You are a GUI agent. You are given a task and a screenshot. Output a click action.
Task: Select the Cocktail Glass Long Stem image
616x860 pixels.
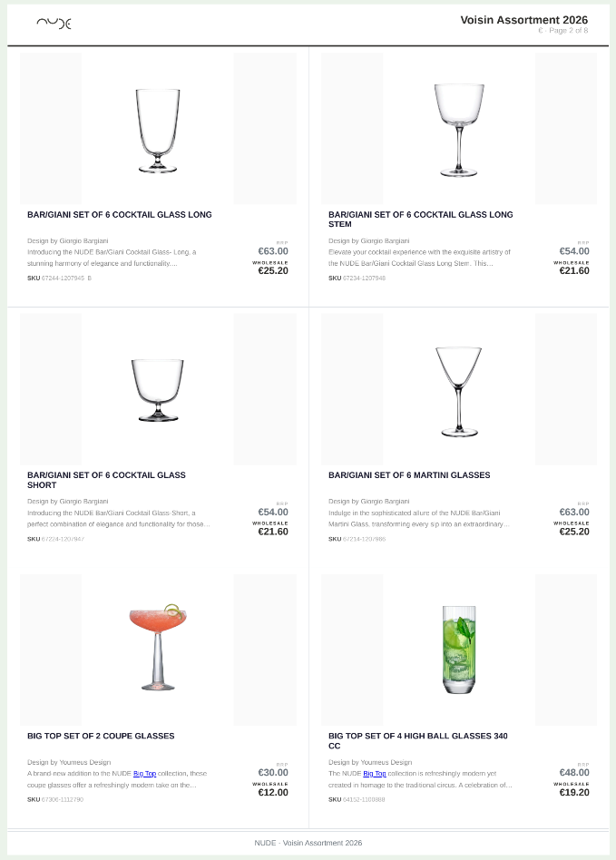pyautogui.click(x=459, y=129)
